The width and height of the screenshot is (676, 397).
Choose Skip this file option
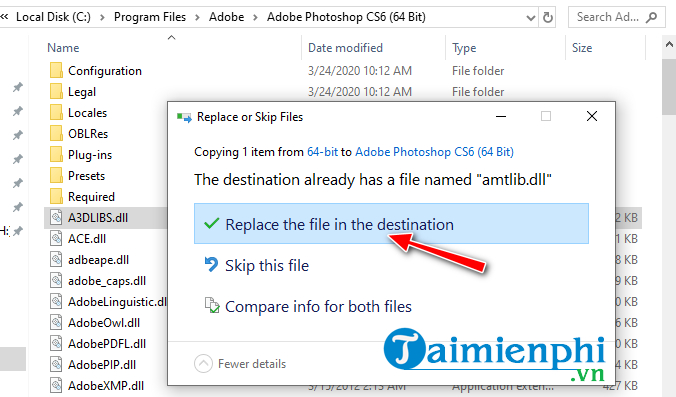(267, 265)
